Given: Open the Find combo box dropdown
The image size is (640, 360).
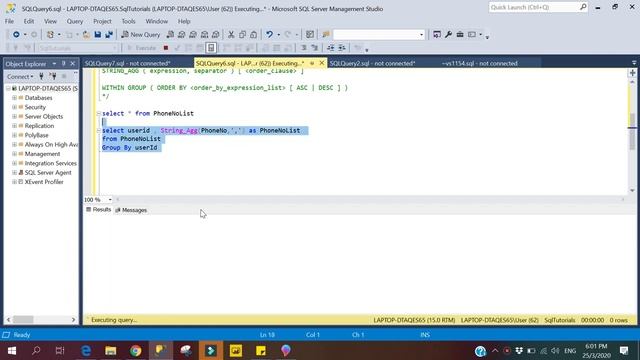Looking at the screenshot, I should (x=421, y=35).
